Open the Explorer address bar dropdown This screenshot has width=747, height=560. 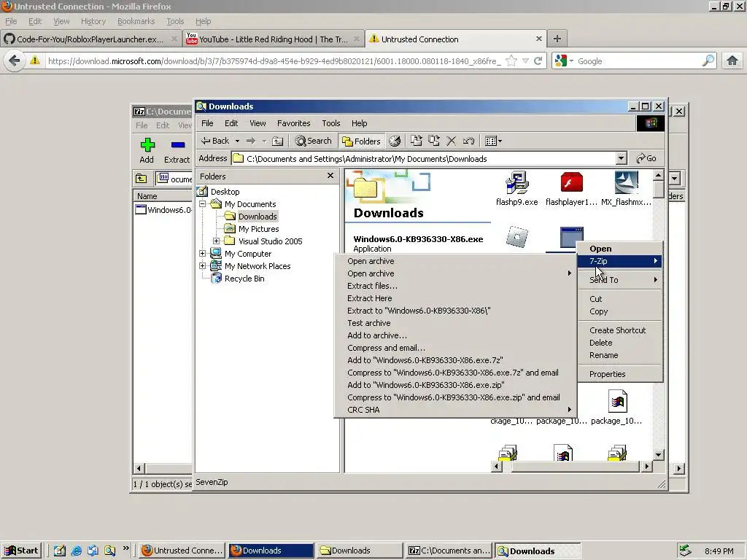click(x=621, y=158)
